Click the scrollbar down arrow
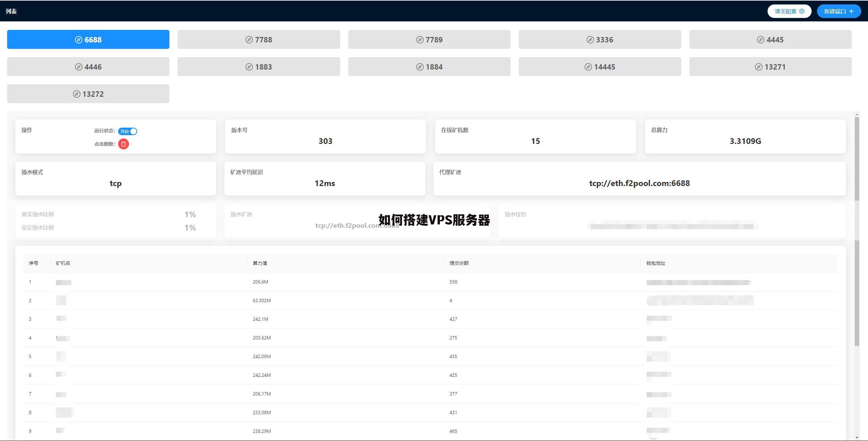This screenshot has width=868, height=441. point(857,437)
